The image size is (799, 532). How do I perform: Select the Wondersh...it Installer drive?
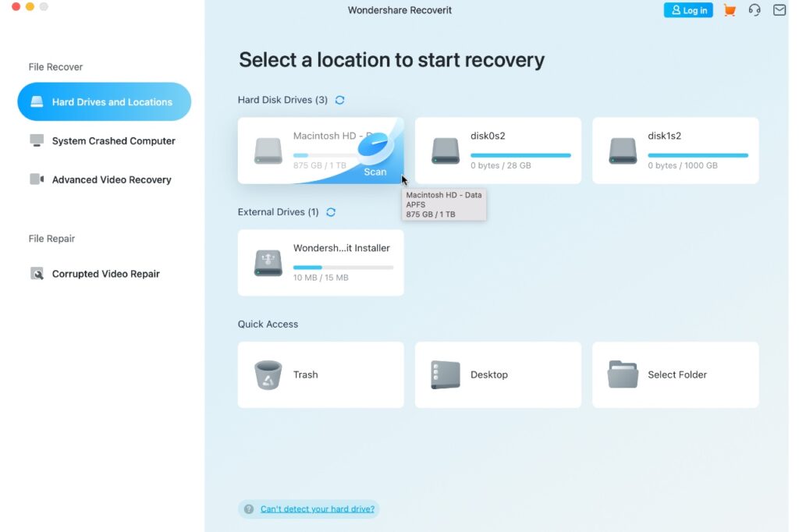321,262
